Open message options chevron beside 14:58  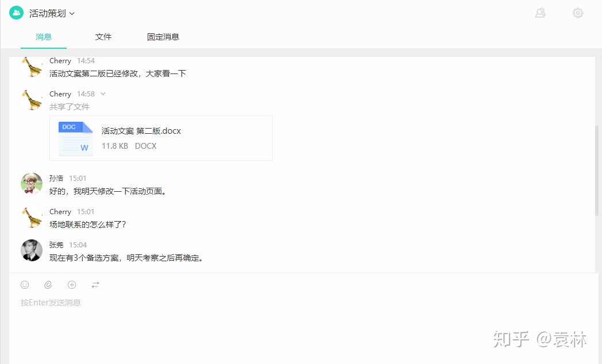coord(103,94)
